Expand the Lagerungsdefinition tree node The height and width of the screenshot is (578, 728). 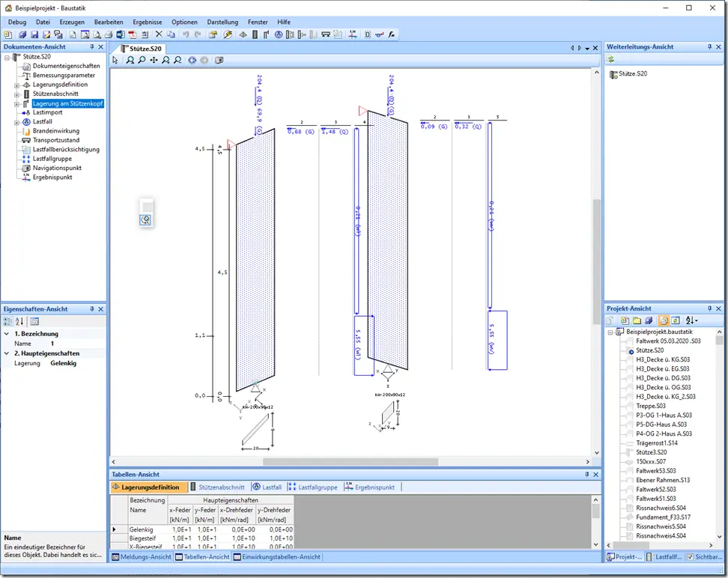[x=16, y=85]
